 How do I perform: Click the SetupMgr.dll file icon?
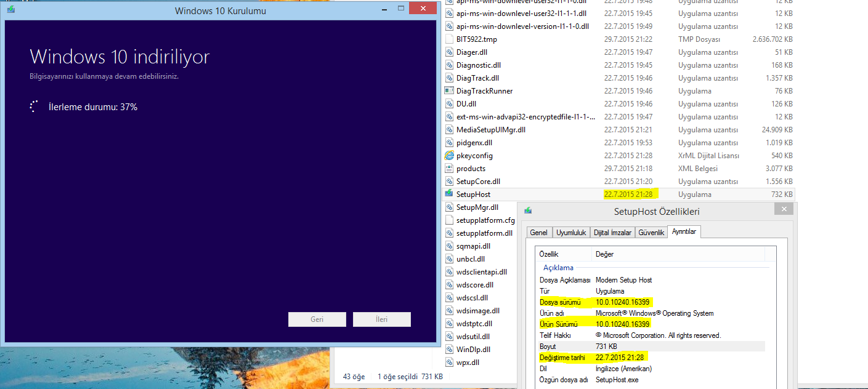[x=449, y=207]
